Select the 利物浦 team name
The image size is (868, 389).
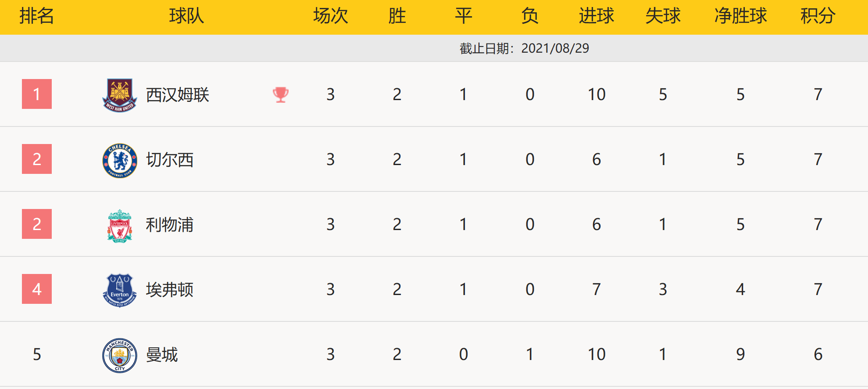[x=170, y=225]
